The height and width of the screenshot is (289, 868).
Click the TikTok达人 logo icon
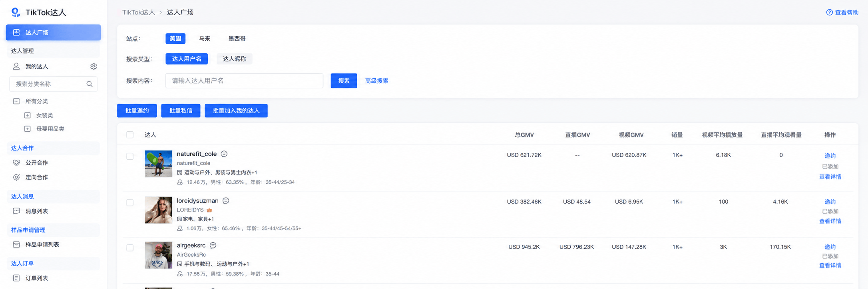click(16, 12)
